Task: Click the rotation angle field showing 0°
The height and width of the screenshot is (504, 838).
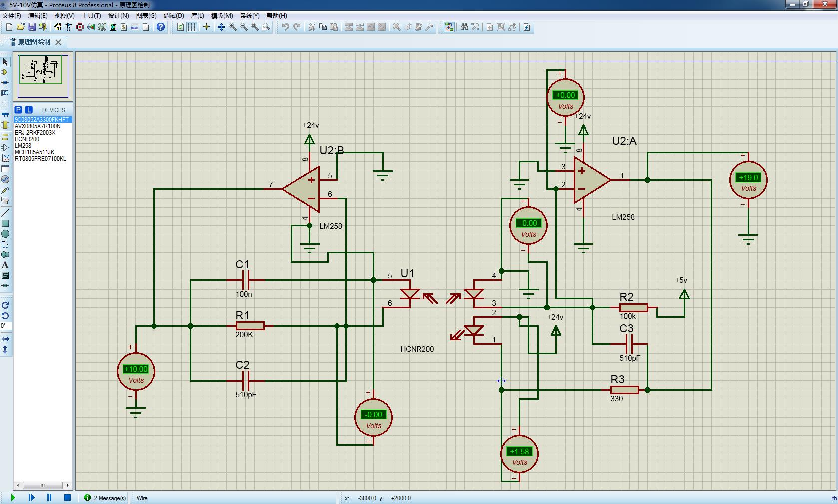Action: pos(5,326)
